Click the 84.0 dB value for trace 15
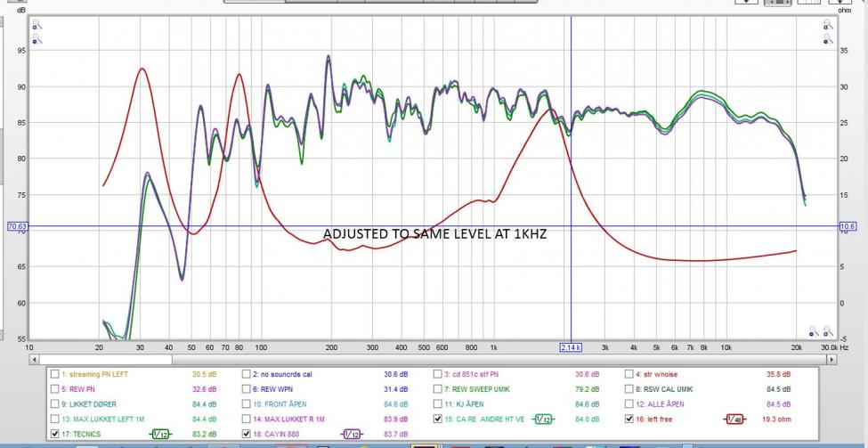The image size is (868, 448). coord(588,419)
